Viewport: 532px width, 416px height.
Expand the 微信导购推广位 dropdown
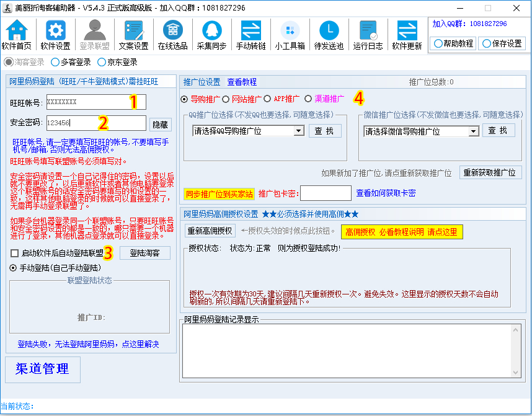click(x=474, y=131)
